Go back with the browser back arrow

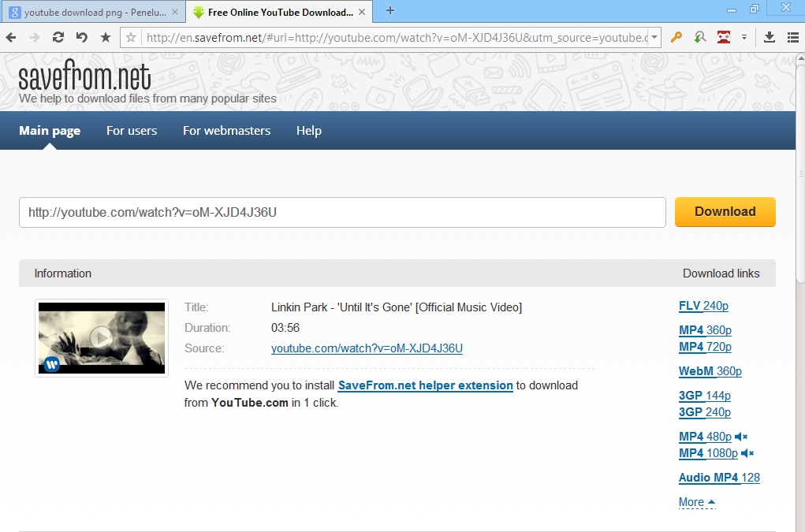pos(11,38)
